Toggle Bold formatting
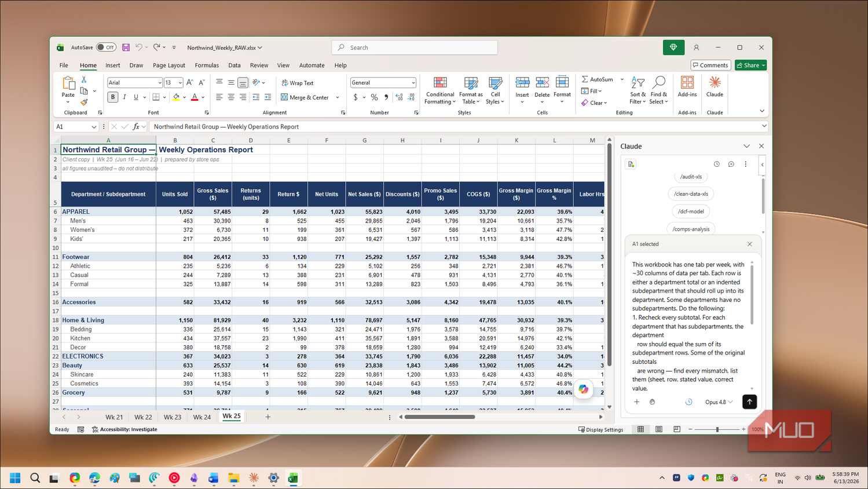868x489 pixels. 113,97
